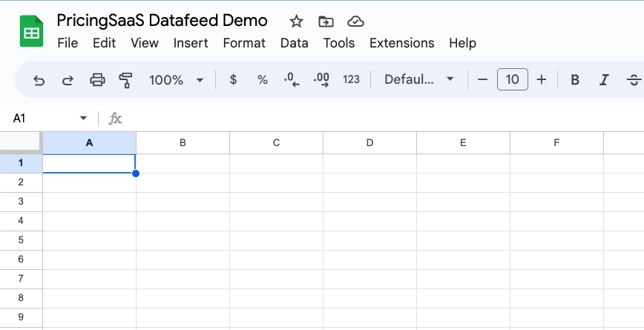Expand the Default font dropdown
This screenshot has width=644, height=330.
pyautogui.click(x=418, y=79)
